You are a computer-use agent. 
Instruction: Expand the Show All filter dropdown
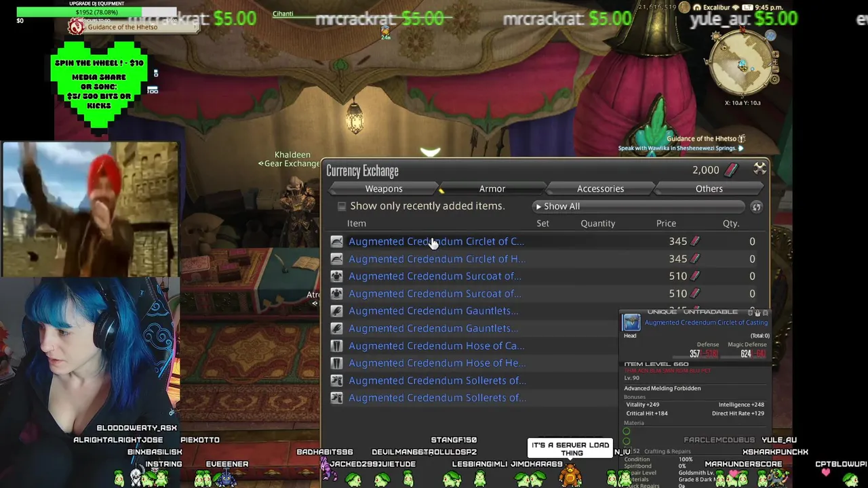(639, 206)
